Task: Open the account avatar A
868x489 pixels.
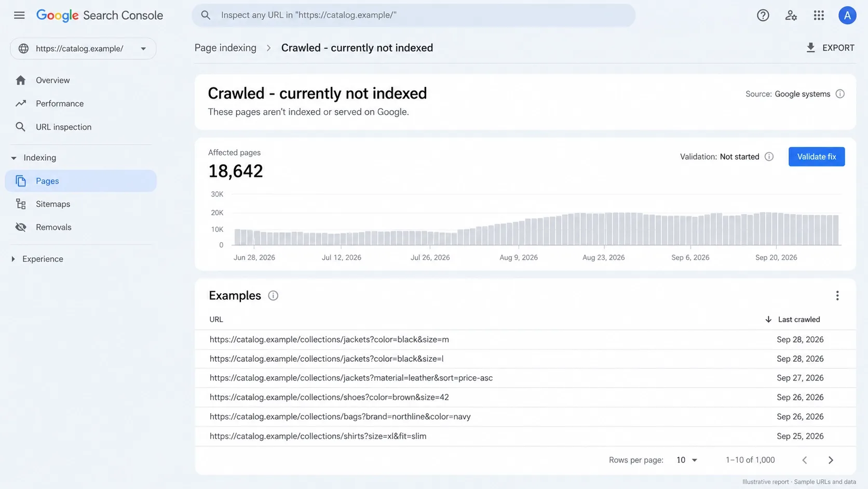Action: tap(847, 16)
